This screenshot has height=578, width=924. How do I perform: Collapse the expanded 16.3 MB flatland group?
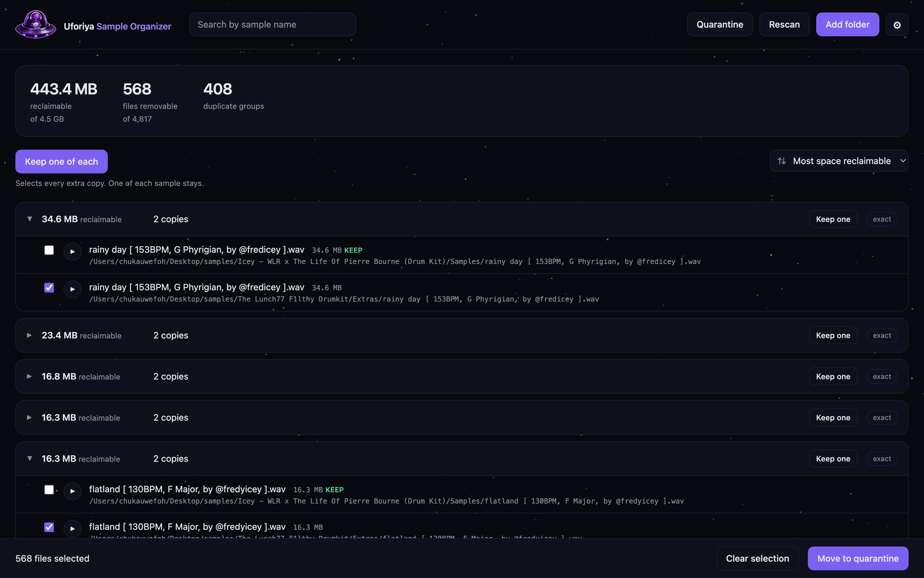30,458
